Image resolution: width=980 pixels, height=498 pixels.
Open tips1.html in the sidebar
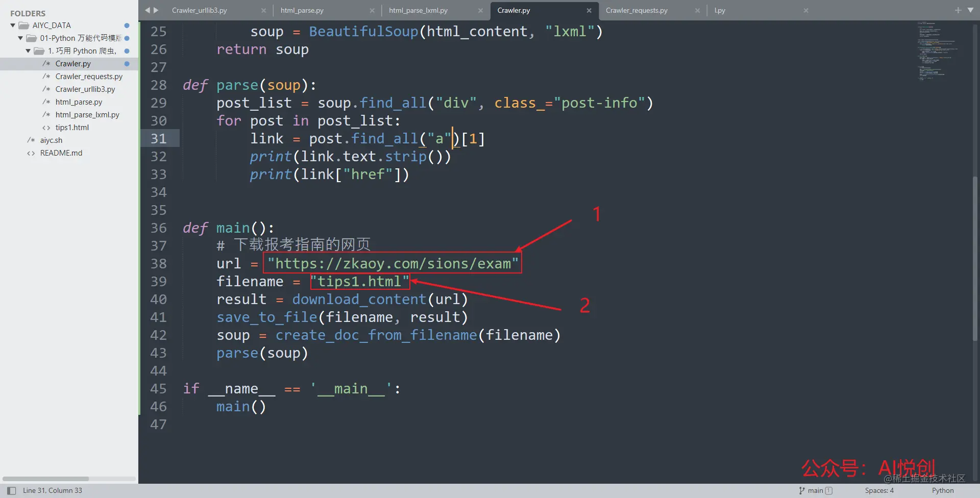click(x=72, y=128)
